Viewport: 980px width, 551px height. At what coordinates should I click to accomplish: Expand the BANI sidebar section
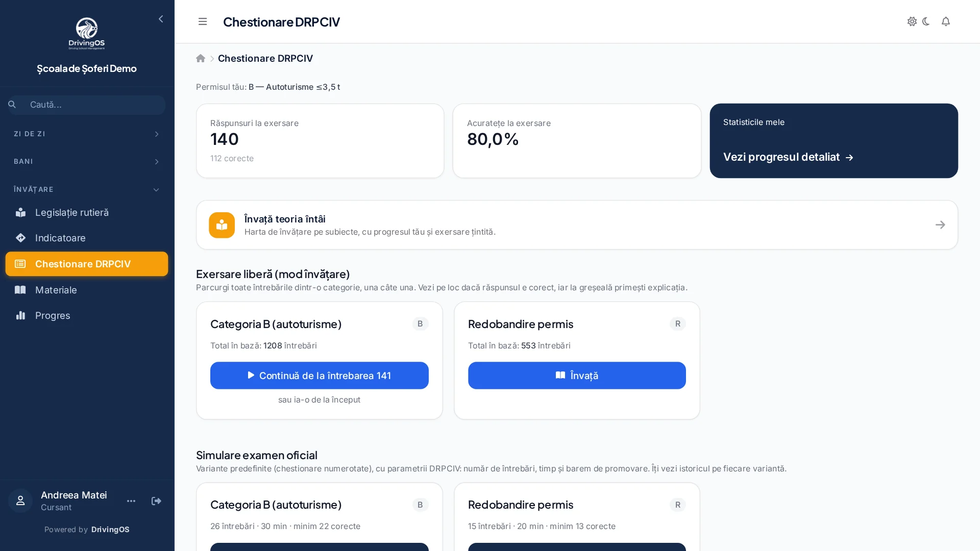point(87,161)
